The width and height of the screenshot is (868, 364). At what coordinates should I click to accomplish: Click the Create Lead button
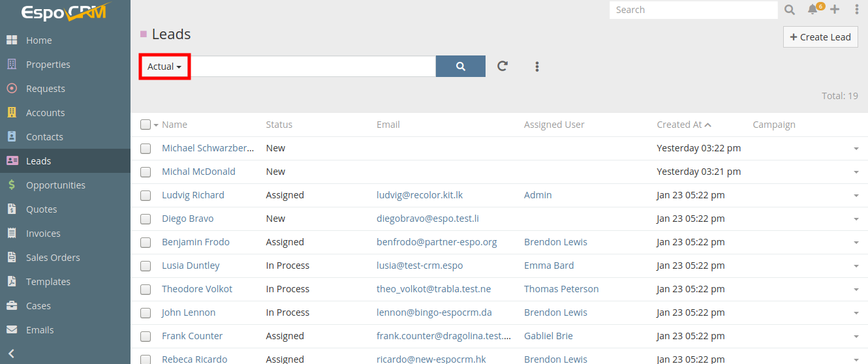click(x=820, y=37)
